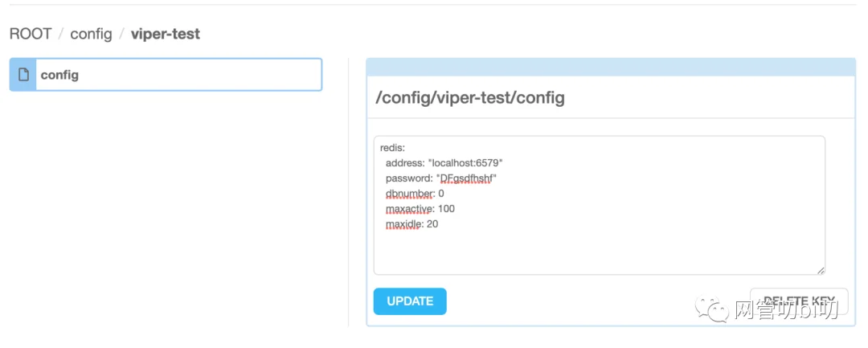The height and width of the screenshot is (348, 868).
Task: Focus the empty area below maxidle
Action: pyautogui.click(x=599, y=252)
